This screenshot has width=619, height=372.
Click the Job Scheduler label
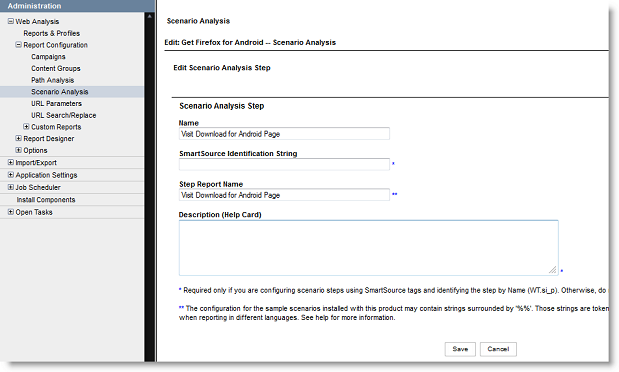click(38, 188)
